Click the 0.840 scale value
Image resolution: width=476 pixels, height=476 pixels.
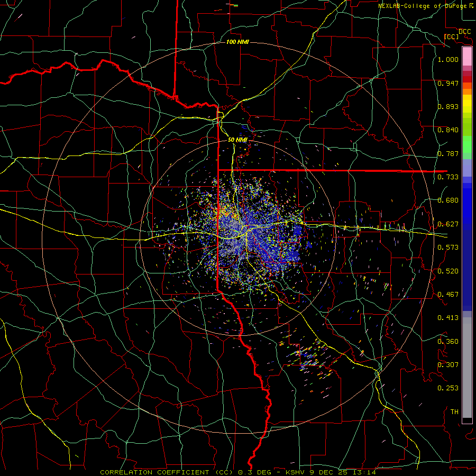click(448, 130)
